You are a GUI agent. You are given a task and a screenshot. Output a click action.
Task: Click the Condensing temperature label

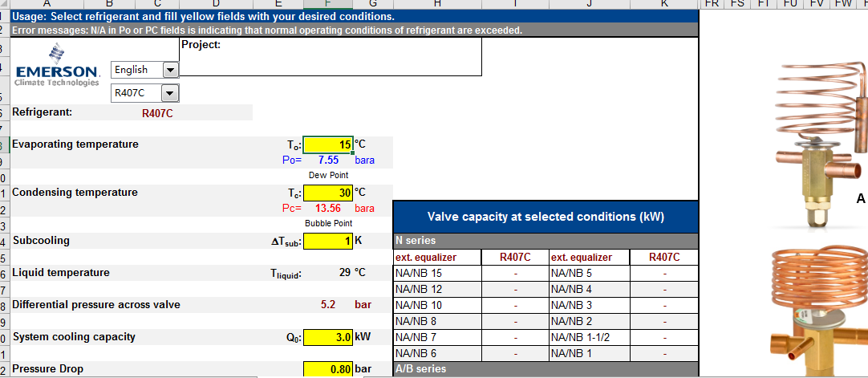tap(75, 193)
